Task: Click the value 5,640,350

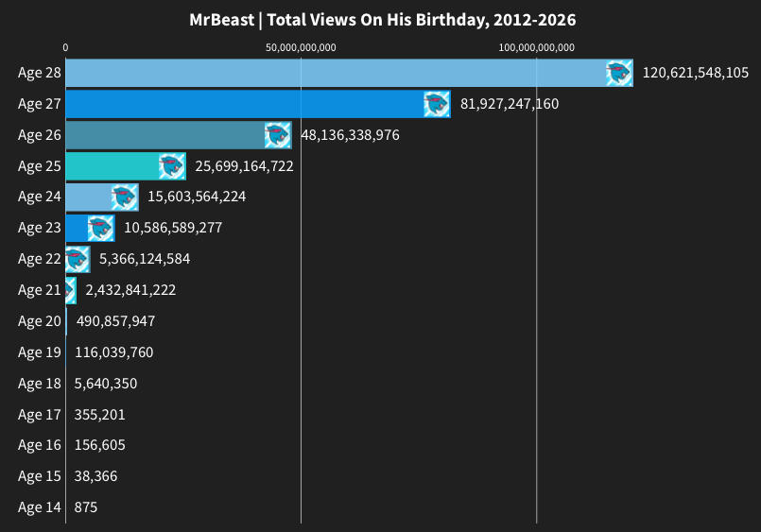Action: [x=106, y=384]
